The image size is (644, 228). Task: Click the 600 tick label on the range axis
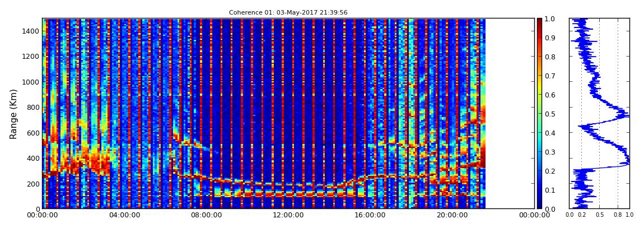point(33,133)
